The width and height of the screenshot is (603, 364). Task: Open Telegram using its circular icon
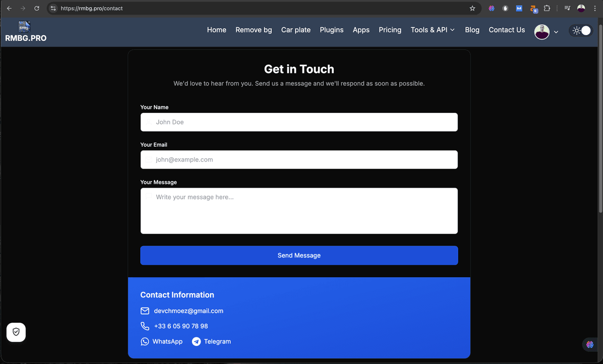(196, 341)
